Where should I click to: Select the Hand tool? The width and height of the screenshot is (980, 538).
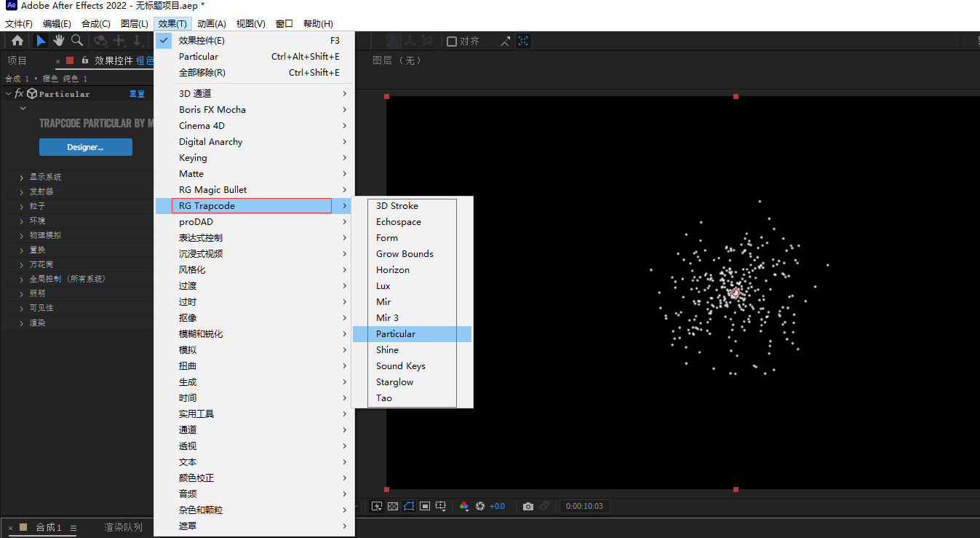pyautogui.click(x=59, y=41)
